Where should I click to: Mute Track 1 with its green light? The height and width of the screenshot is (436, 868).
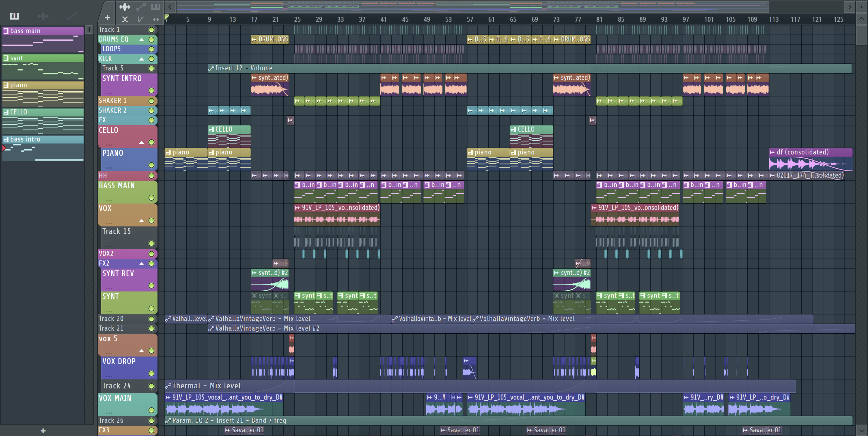(152, 30)
